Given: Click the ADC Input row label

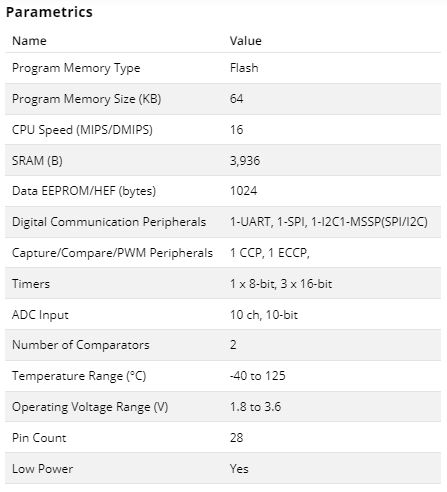Looking at the screenshot, I should [x=40, y=315].
